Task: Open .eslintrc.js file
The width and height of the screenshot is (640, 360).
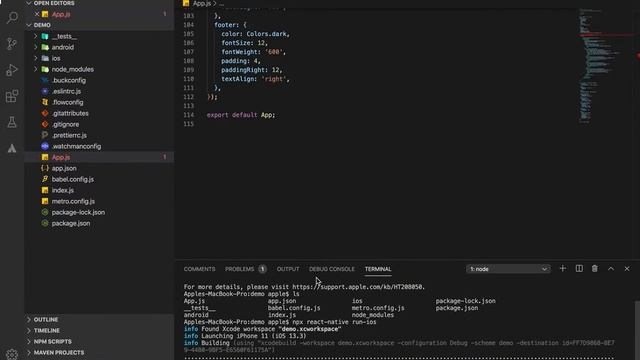Action: pos(99,91)
